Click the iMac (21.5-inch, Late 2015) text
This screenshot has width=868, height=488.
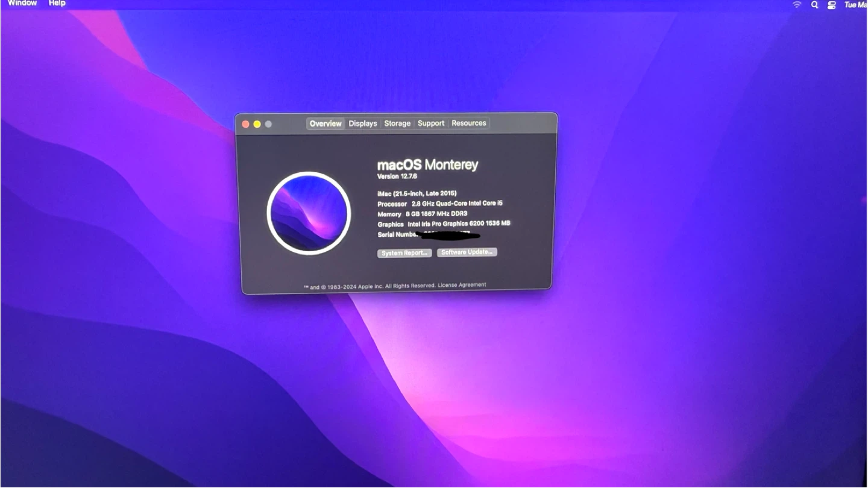pos(417,194)
